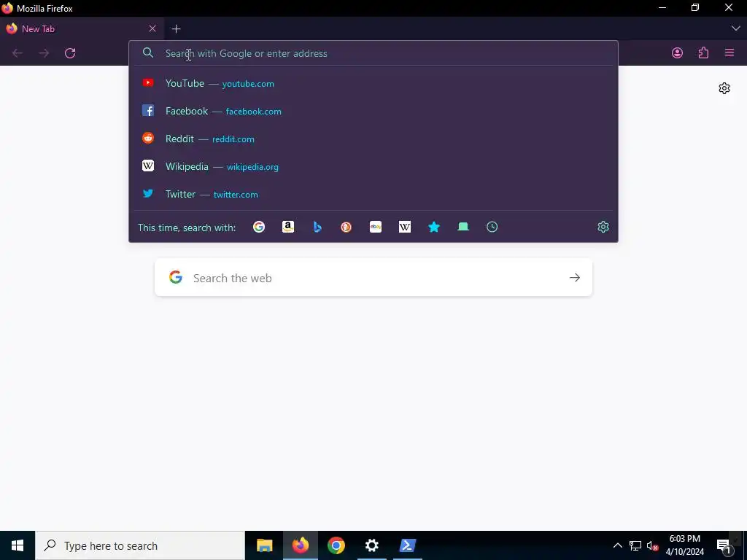
Task: Personalize new tab with gear icon
Action: pos(724,88)
